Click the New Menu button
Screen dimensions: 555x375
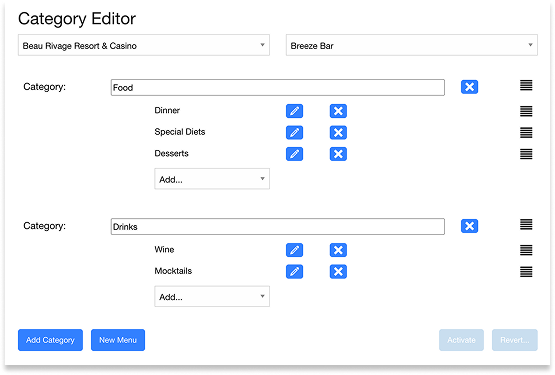(118, 340)
